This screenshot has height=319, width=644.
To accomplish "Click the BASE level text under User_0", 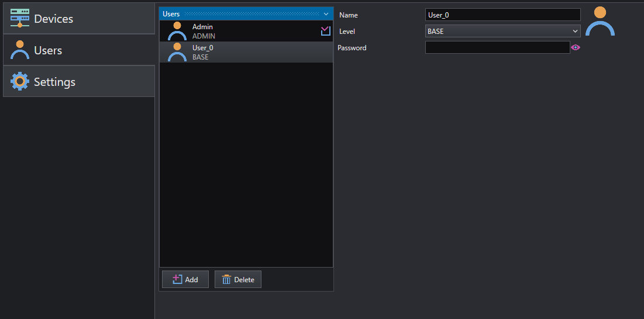I will point(201,57).
